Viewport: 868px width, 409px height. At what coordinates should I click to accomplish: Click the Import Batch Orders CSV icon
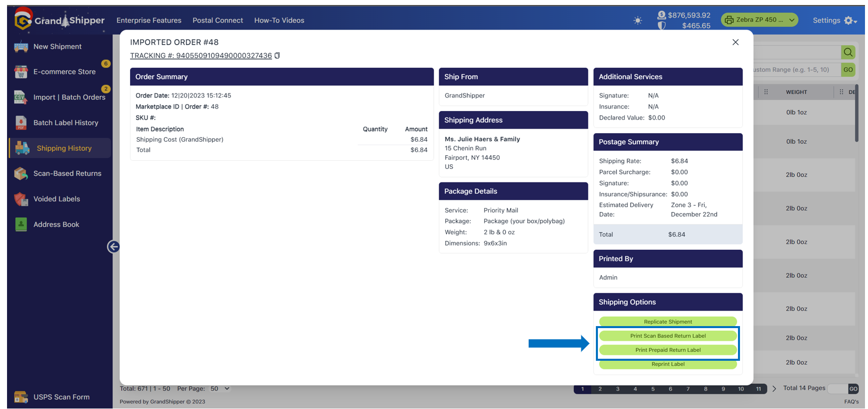21,97
